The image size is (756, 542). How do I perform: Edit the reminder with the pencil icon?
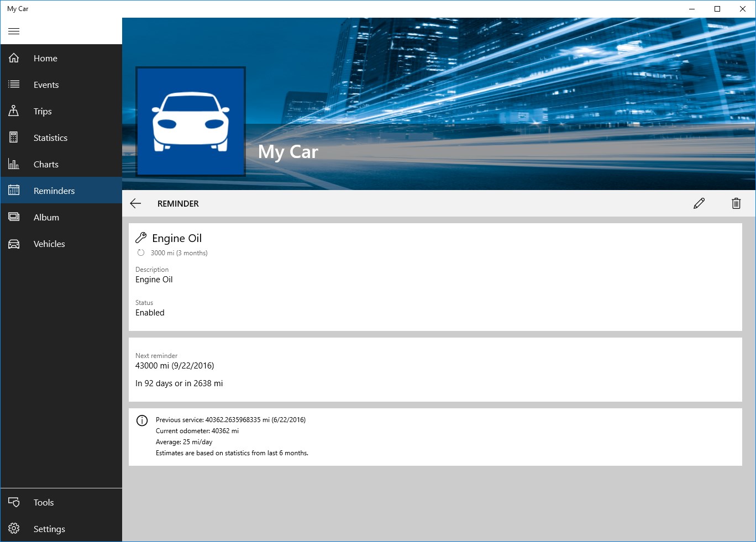699,203
